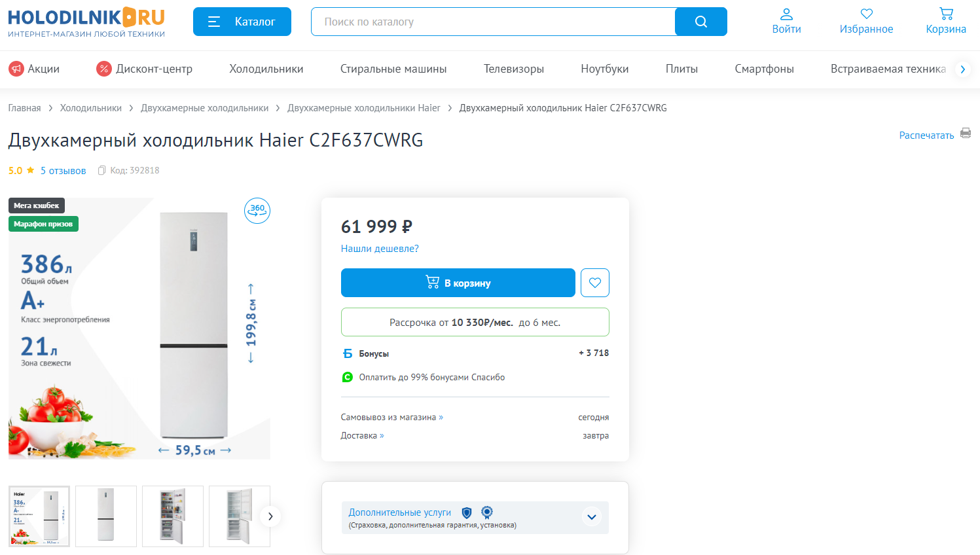The width and height of the screenshot is (980, 555).
Task: Open Избранное heart icon in header
Action: [x=866, y=21]
